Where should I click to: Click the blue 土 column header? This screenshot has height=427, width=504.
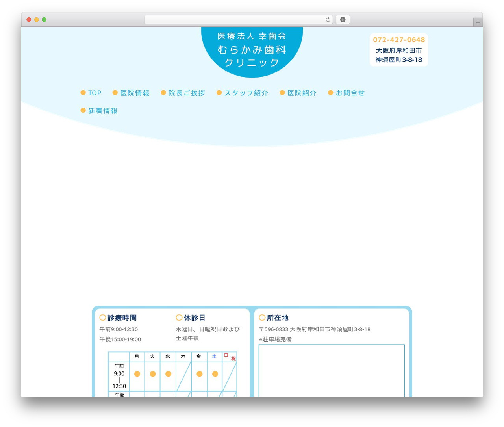click(x=215, y=356)
